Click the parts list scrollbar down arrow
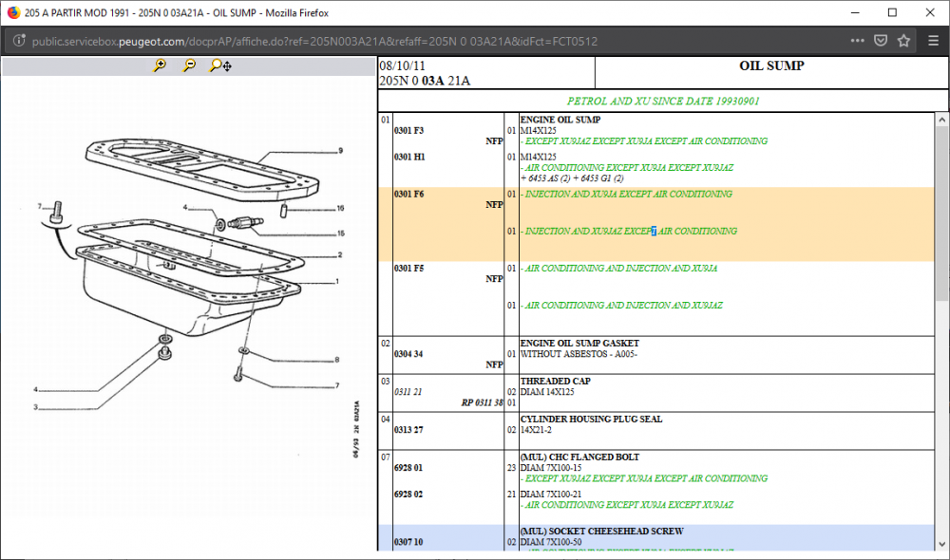 (x=941, y=544)
